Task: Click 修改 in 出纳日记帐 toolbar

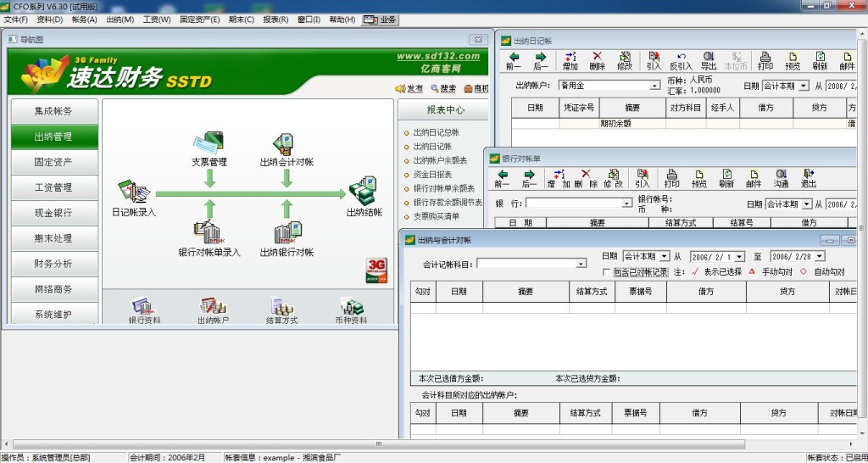Action: (625, 61)
